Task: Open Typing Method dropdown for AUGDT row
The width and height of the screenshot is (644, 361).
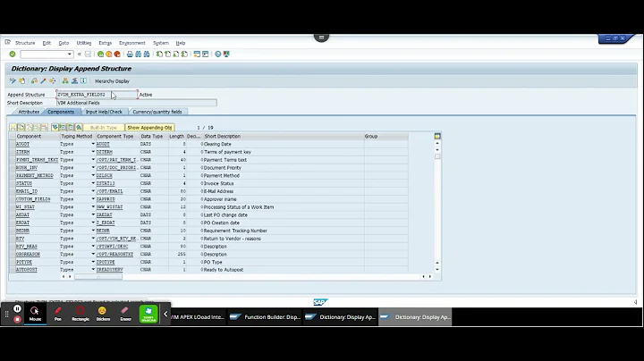Action: tap(93, 144)
